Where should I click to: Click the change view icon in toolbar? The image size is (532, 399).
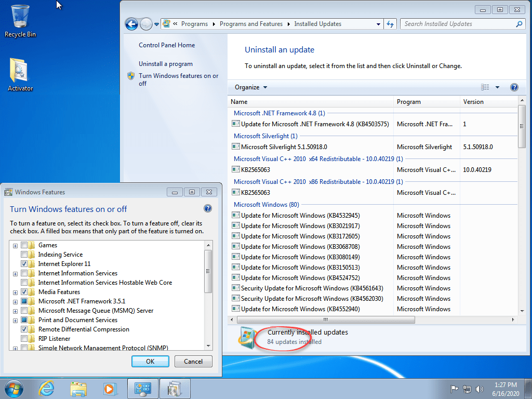coord(485,87)
